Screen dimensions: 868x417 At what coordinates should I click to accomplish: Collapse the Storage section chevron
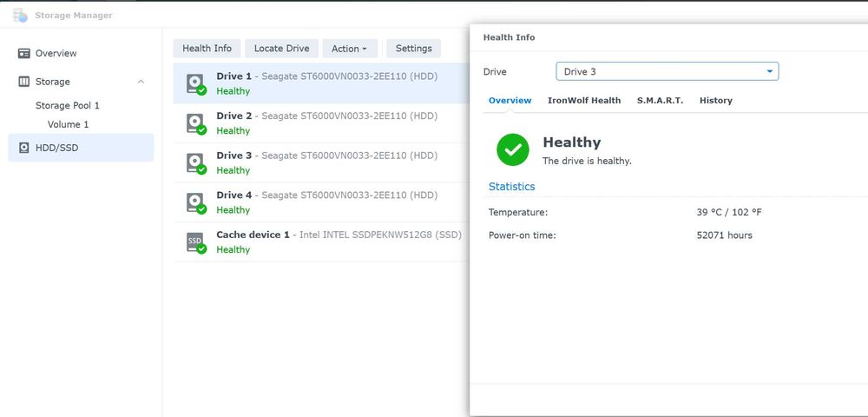click(141, 82)
